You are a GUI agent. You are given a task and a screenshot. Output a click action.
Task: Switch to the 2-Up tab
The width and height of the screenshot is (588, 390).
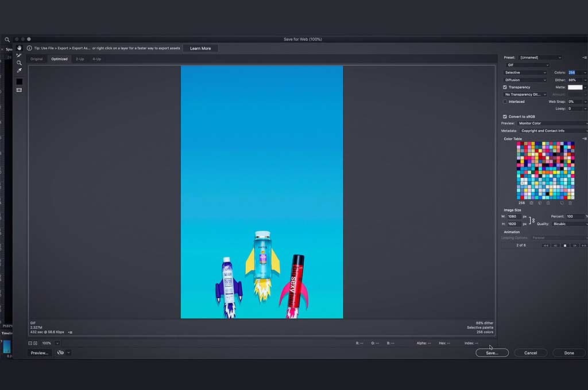pos(80,59)
